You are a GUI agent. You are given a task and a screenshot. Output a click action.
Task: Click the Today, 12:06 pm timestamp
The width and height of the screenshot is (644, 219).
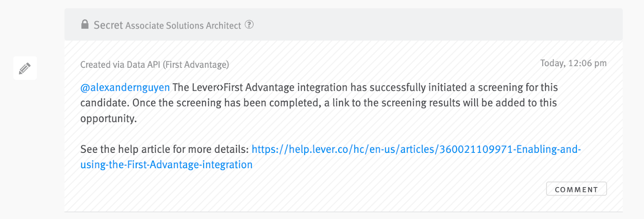click(573, 63)
